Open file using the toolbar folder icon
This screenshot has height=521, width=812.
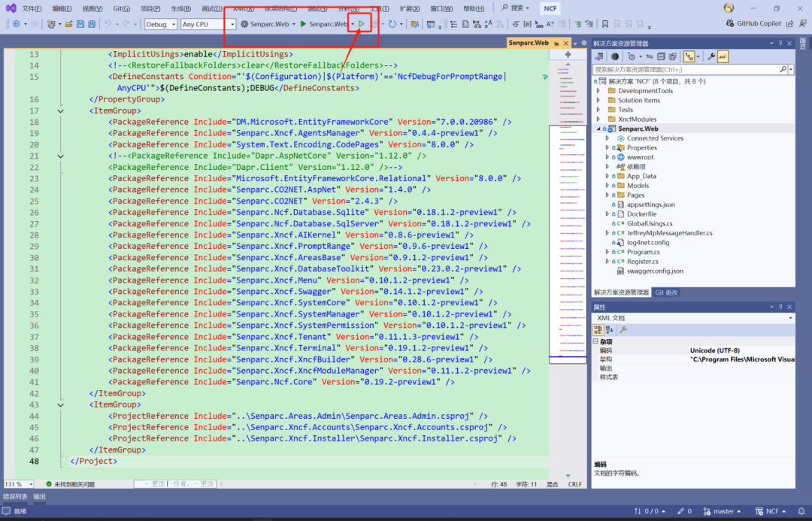[x=68, y=24]
